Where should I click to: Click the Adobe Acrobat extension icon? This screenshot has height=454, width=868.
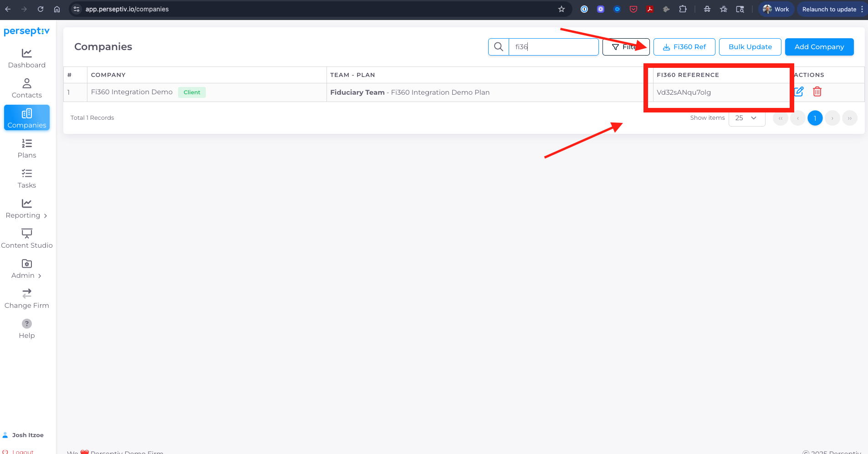pyautogui.click(x=650, y=9)
